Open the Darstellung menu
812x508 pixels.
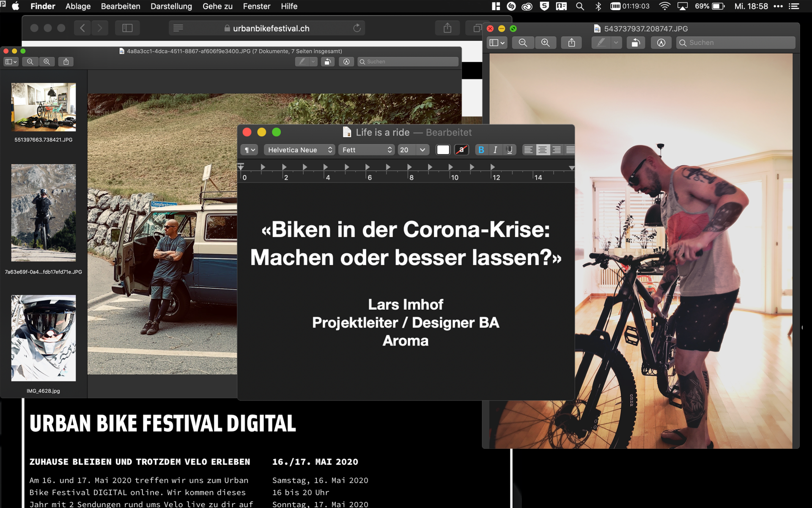(171, 6)
